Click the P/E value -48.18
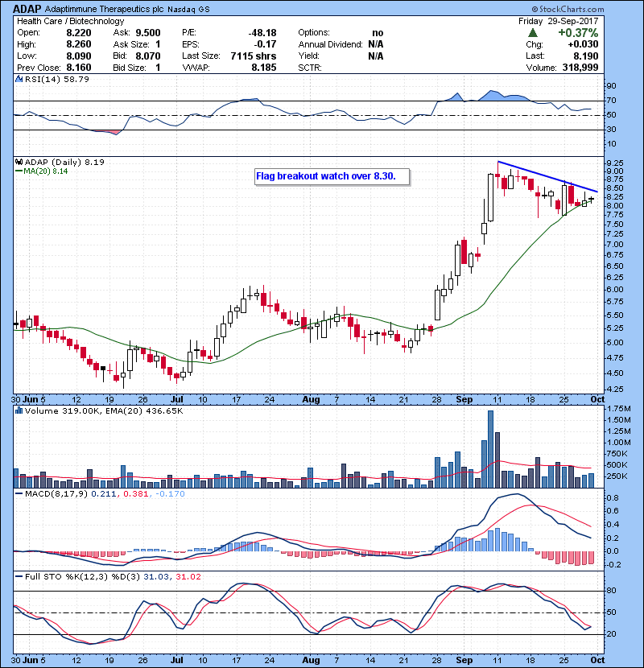This screenshot has width=644, height=668. [262, 33]
